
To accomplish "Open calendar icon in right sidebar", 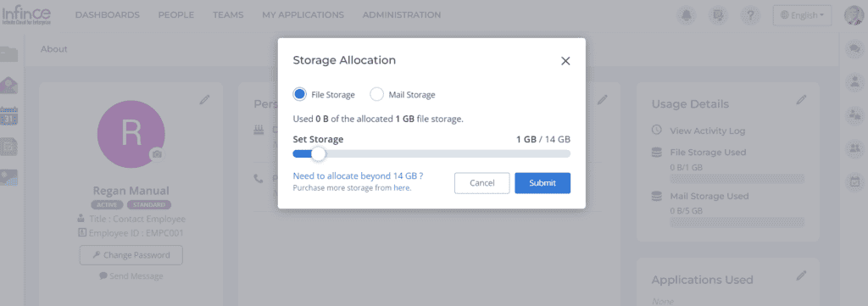I will 853,181.
